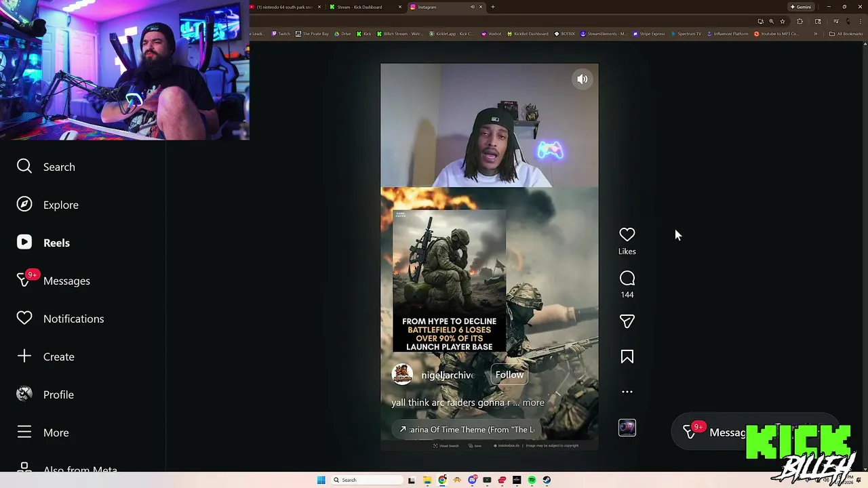Open Notifications heart in the sidebar
The width and height of the screenshot is (868, 488).
pos(60,319)
